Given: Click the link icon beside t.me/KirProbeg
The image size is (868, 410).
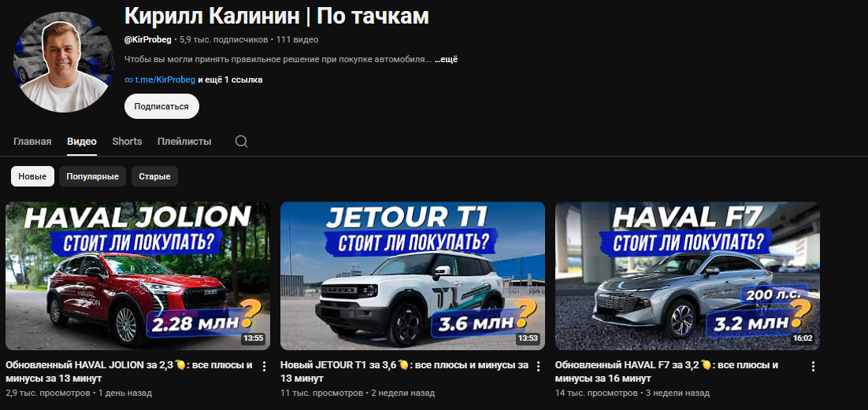Looking at the screenshot, I should point(128,79).
